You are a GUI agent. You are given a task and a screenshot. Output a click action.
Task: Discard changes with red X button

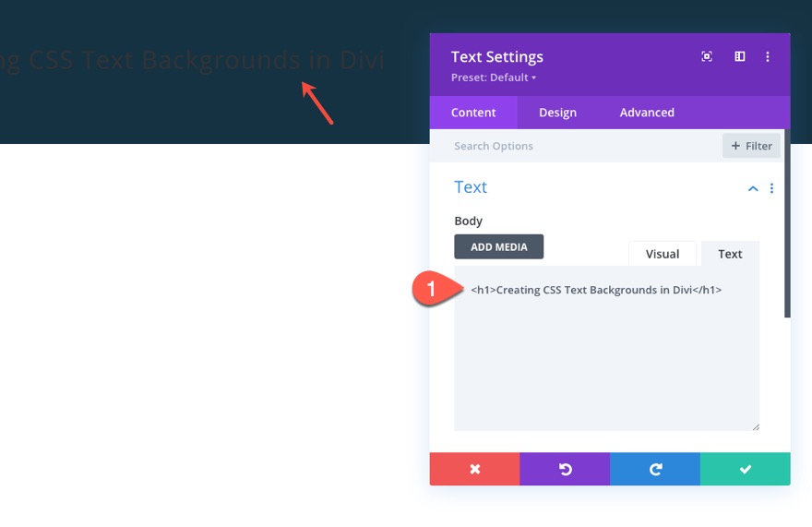click(x=475, y=469)
